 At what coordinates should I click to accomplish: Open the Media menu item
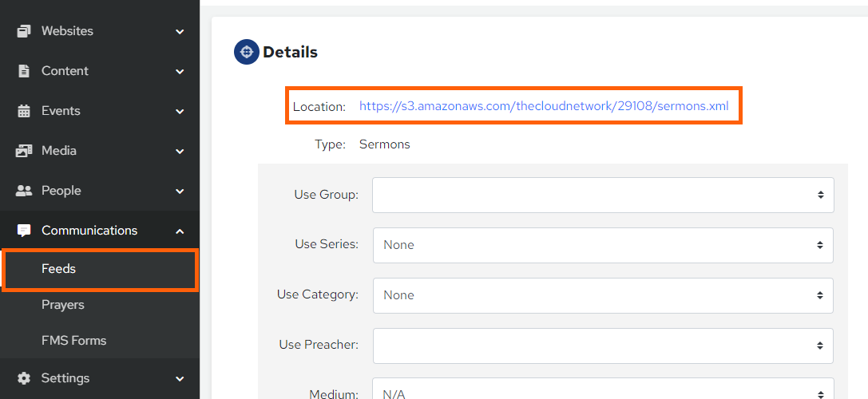click(x=100, y=151)
